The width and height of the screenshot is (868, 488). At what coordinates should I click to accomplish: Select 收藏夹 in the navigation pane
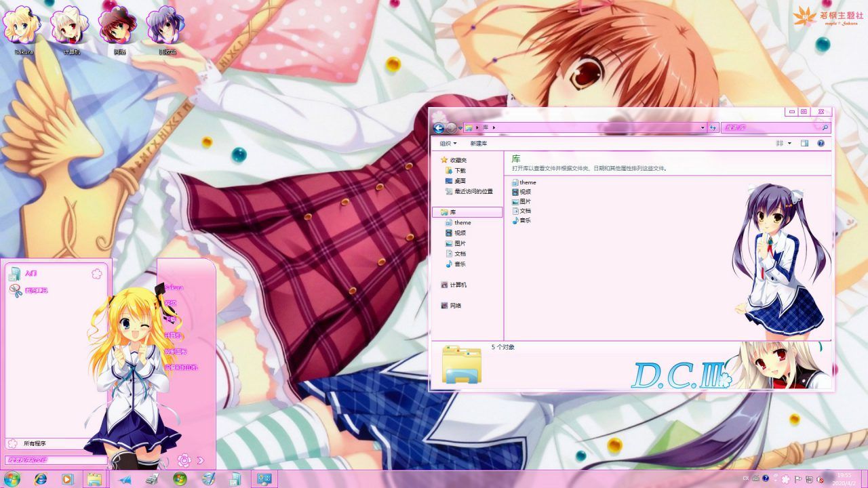pyautogui.click(x=453, y=160)
